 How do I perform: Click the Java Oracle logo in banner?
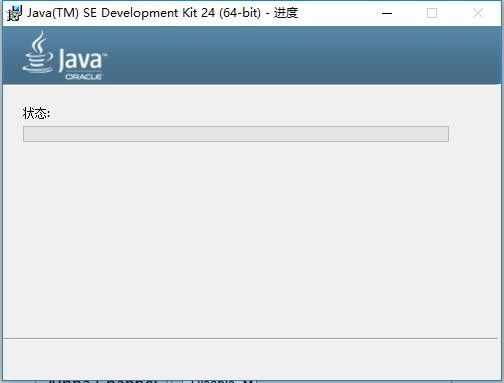click(64, 55)
